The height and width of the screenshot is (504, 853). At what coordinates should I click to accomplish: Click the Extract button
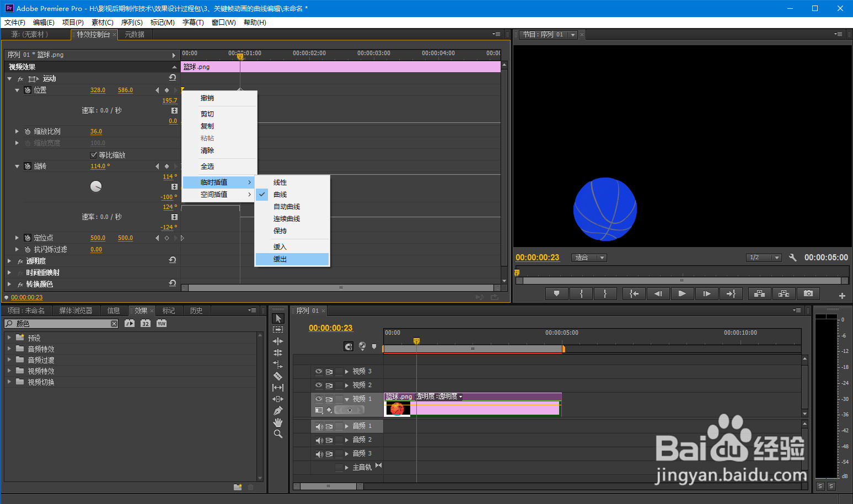coord(784,294)
